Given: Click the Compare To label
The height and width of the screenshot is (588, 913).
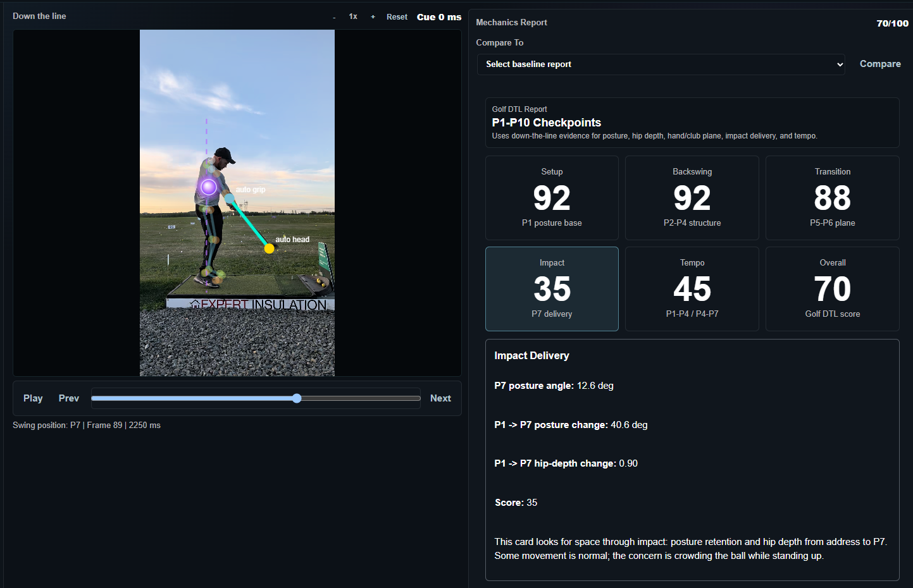Looking at the screenshot, I should coord(500,42).
